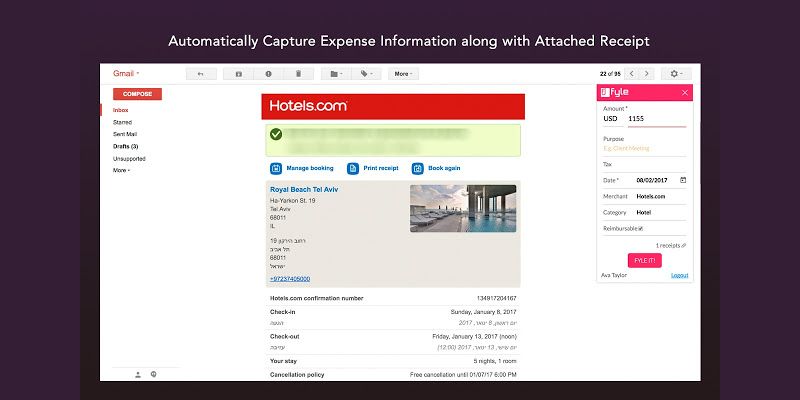The height and width of the screenshot is (400, 800).
Task: Click the COMPOSE button
Action: pyautogui.click(x=137, y=94)
